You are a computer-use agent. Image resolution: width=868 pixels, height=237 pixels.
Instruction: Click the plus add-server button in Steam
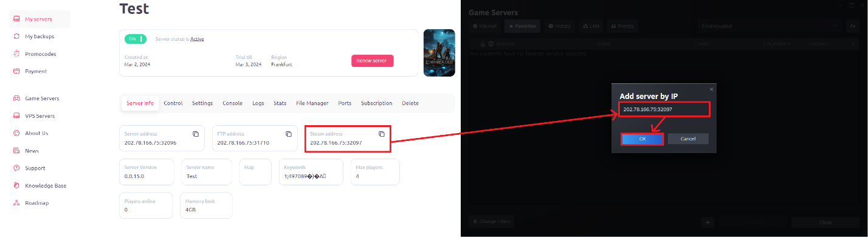(x=708, y=222)
